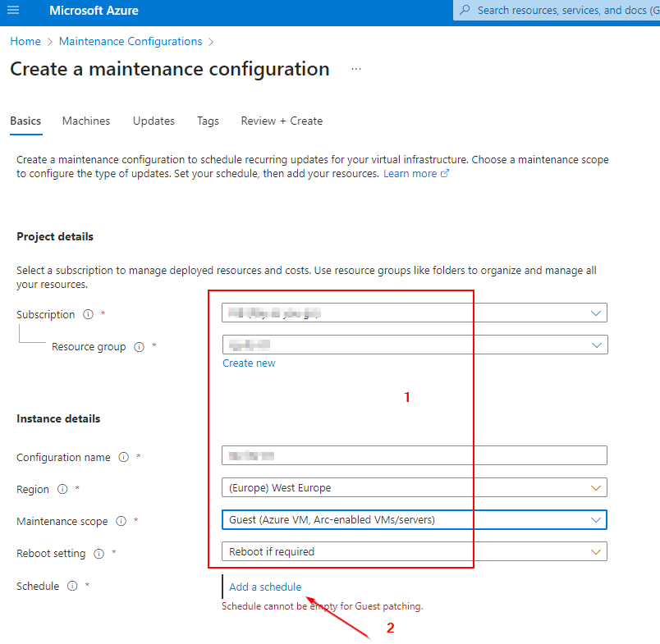Image resolution: width=660 pixels, height=644 pixels.
Task: Switch to the Basics tab
Action: tap(25, 121)
